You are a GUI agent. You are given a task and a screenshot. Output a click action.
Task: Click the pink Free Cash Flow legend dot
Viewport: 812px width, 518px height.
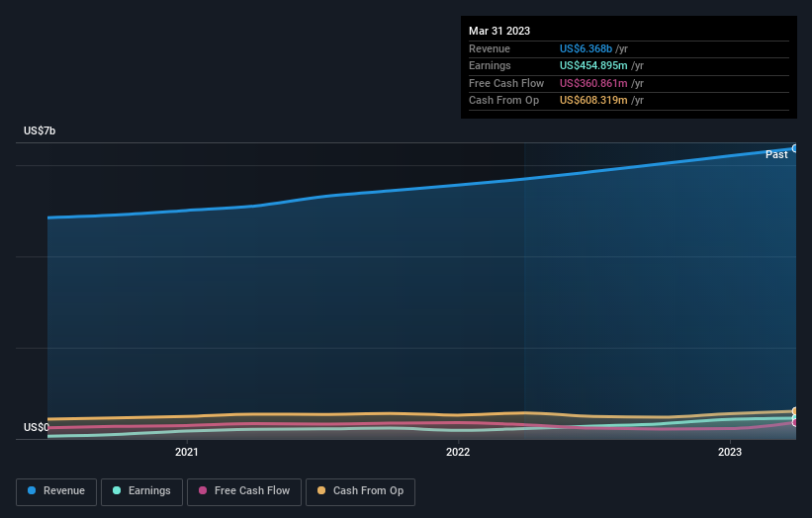203,490
